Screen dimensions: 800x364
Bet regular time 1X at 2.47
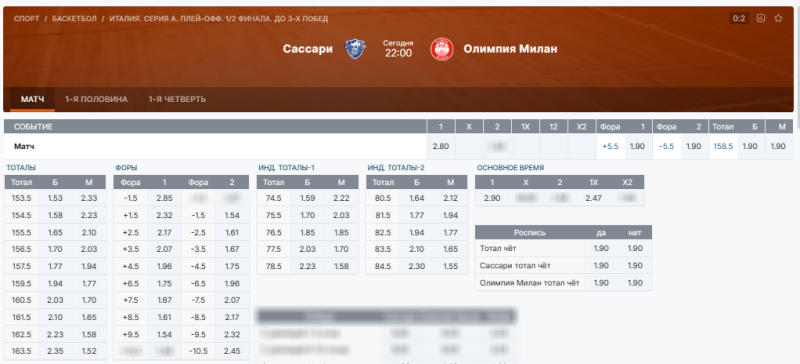pos(593,198)
